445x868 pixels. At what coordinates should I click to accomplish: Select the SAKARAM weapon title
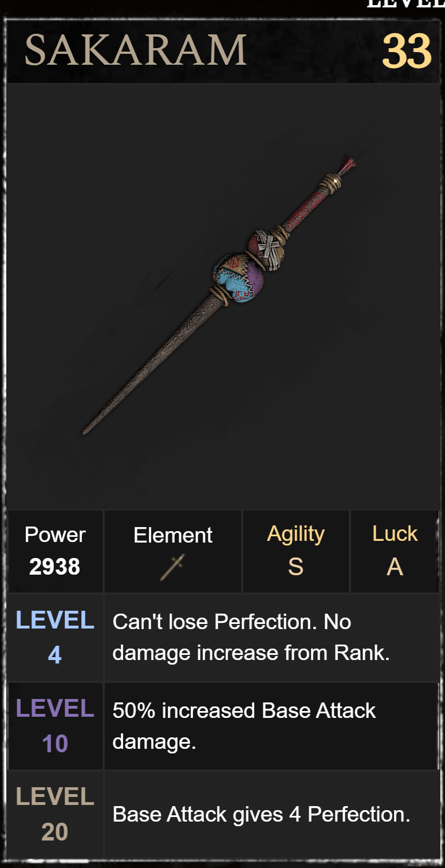(136, 50)
